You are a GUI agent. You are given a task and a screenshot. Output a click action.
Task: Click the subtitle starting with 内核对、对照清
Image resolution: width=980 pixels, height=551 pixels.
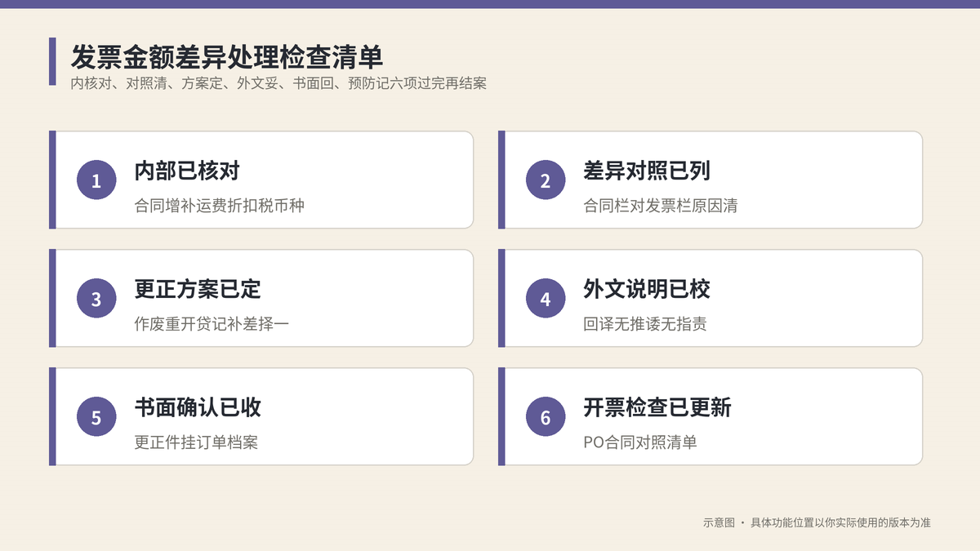point(278,83)
